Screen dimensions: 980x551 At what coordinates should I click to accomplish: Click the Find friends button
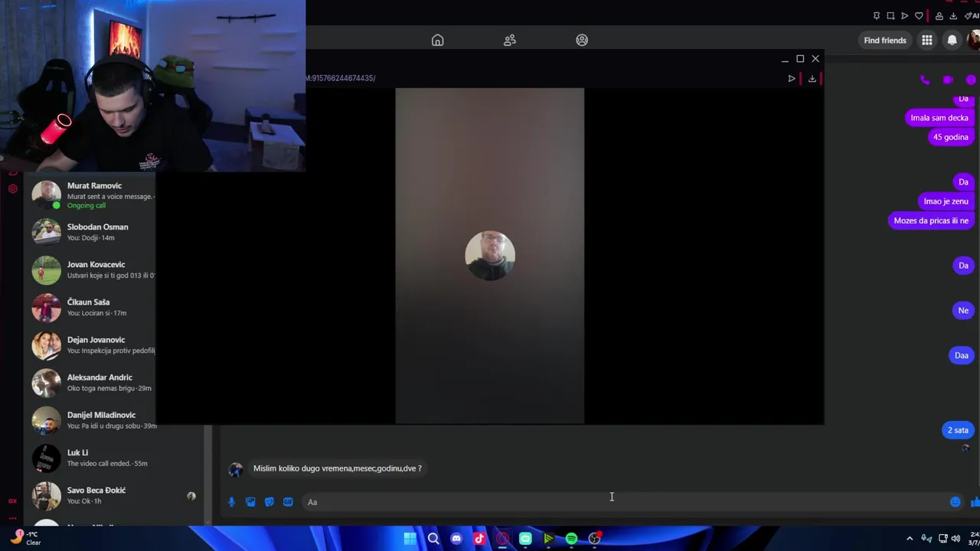pyautogui.click(x=885, y=41)
